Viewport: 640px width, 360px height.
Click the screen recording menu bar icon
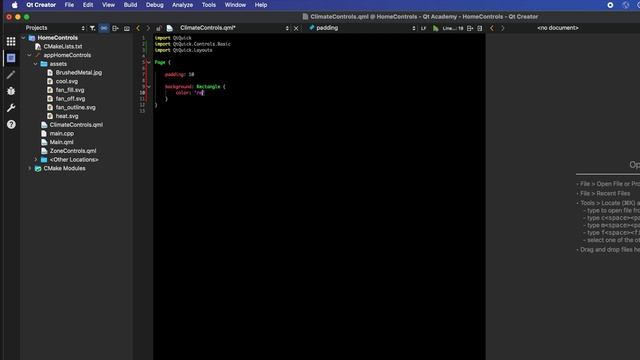point(610,5)
